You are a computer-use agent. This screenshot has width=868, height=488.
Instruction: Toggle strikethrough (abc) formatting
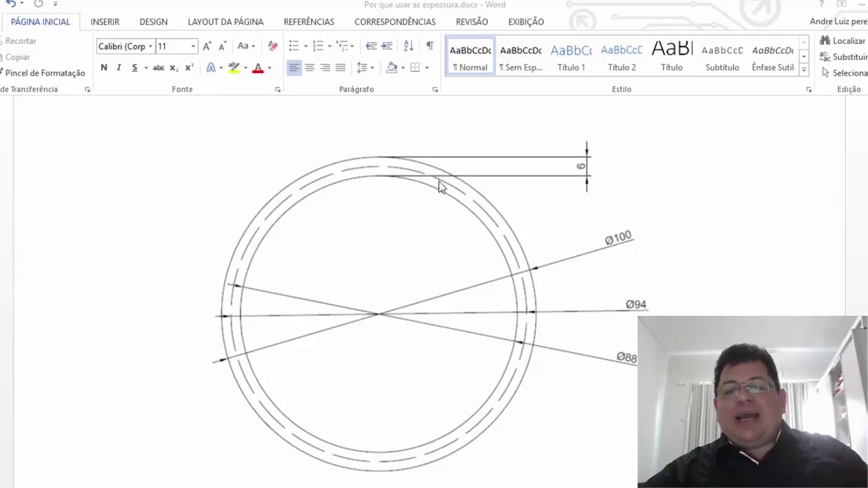[158, 67]
